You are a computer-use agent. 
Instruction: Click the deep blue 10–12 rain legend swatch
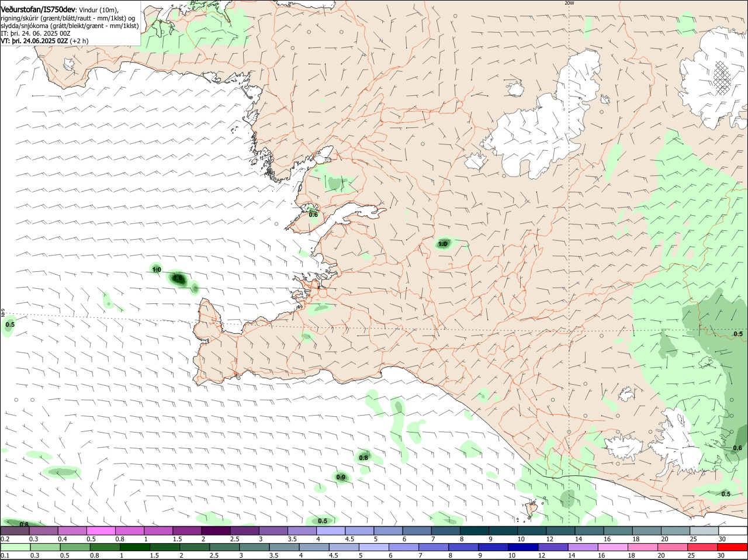point(524,547)
